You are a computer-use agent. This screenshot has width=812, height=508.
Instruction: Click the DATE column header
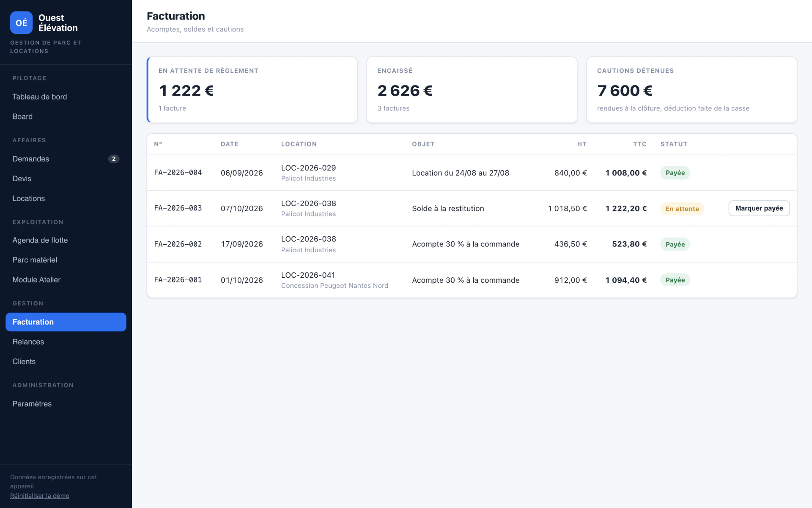230,144
